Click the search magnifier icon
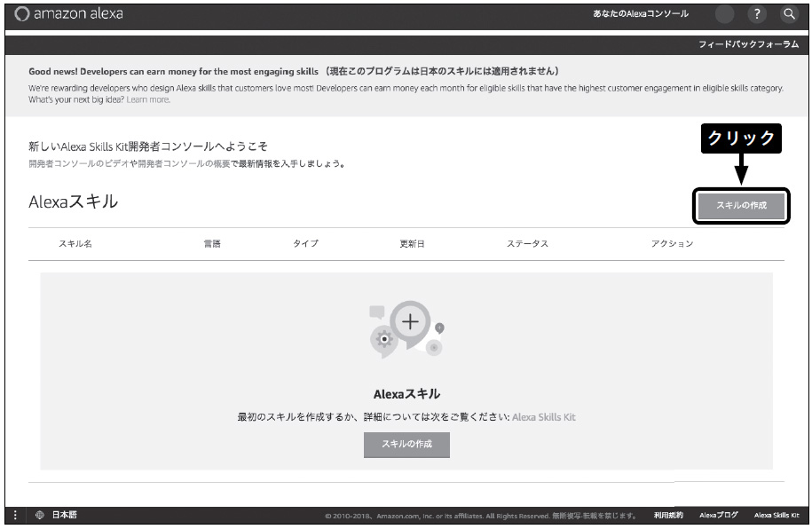 click(789, 14)
